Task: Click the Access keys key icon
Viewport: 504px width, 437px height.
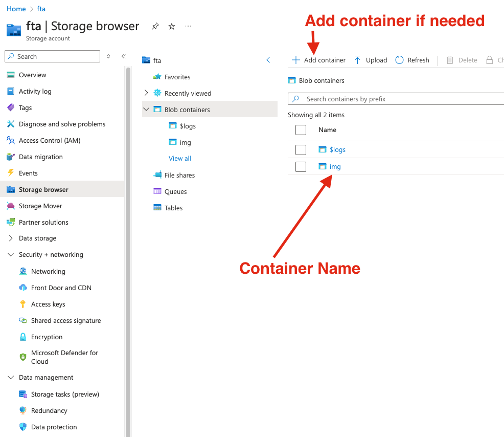Action: [23, 304]
